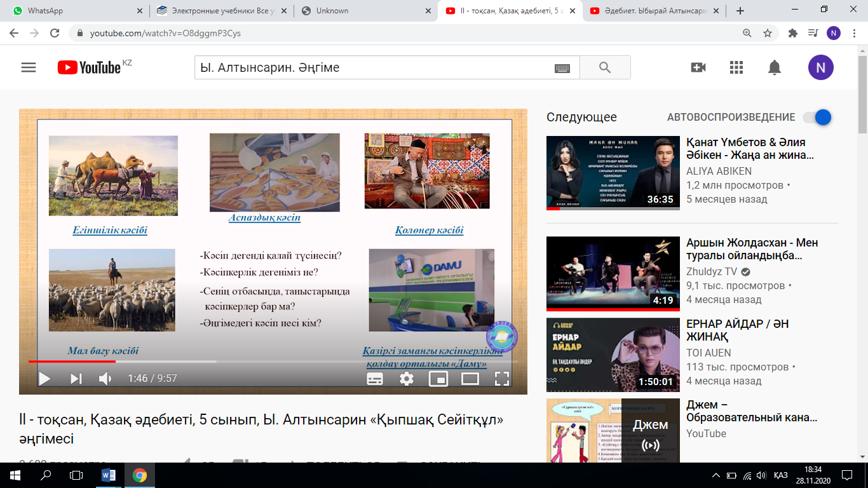Show YouTube notifications bell
Viewport: 868px width, 488px height.
pos(774,67)
